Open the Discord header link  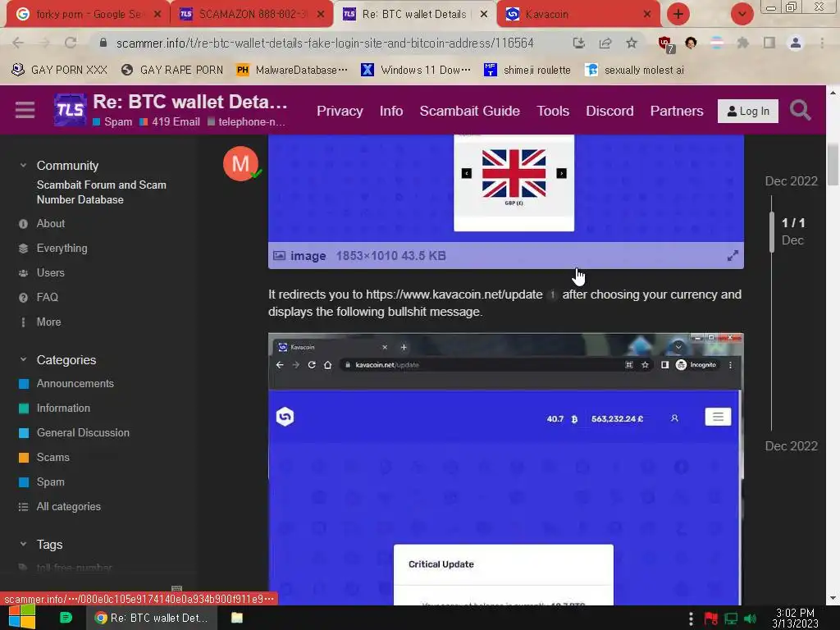pyautogui.click(x=609, y=111)
